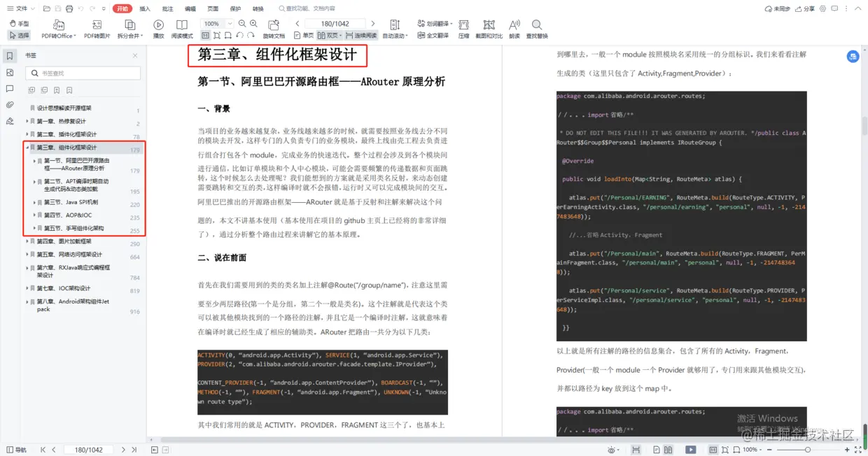Click the 书签查找 bookmark search field

coord(83,73)
